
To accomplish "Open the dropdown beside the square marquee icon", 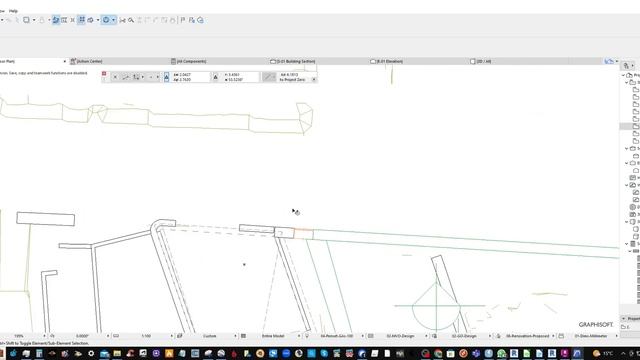I will click(34, 20).
